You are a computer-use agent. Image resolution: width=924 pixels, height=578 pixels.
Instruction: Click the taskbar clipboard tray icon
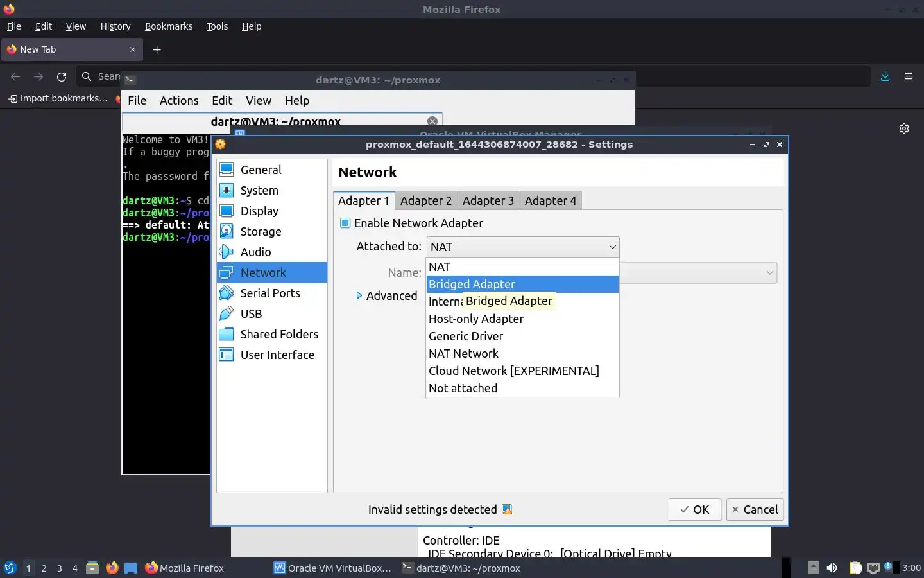click(x=855, y=568)
